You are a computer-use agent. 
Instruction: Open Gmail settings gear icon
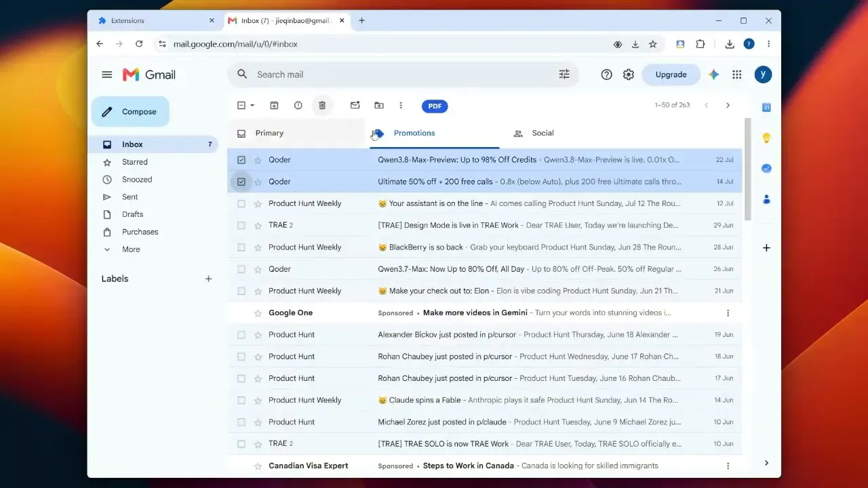[x=629, y=75]
